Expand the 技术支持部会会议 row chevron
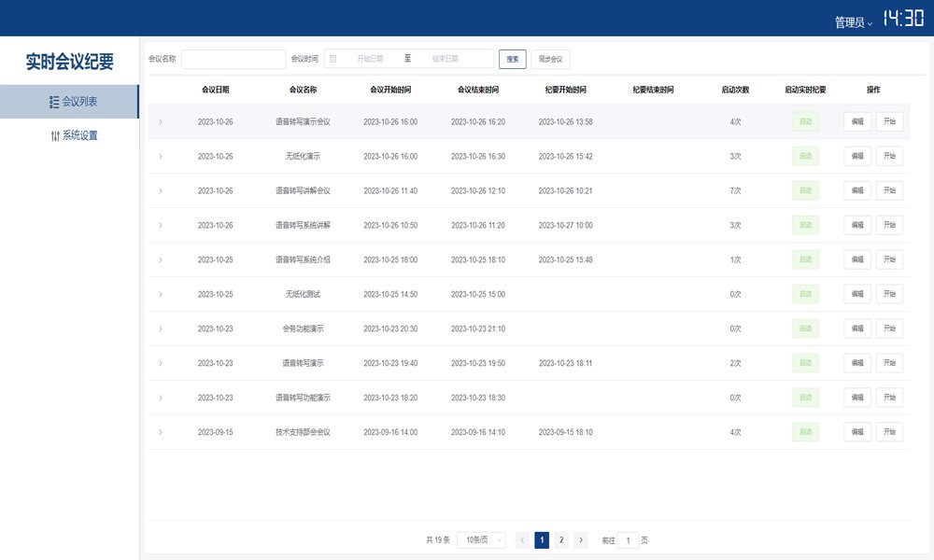The height and width of the screenshot is (560, 934). pos(160,432)
